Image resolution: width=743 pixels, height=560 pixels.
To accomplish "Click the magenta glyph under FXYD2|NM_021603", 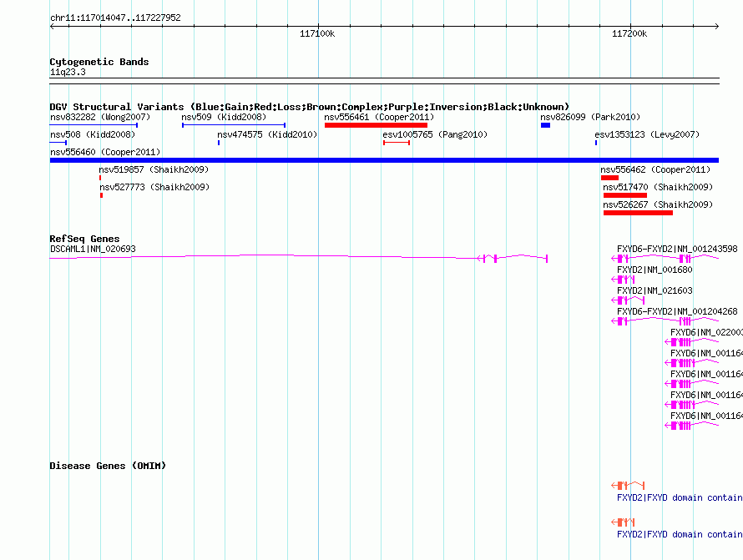I will 628,300.
